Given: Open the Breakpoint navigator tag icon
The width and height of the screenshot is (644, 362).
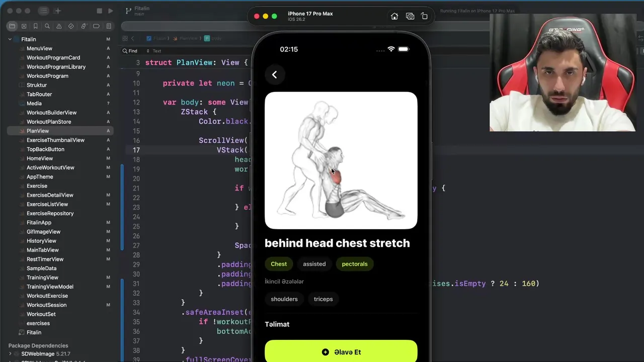Looking at the screenshot, I should coord(96,26).
